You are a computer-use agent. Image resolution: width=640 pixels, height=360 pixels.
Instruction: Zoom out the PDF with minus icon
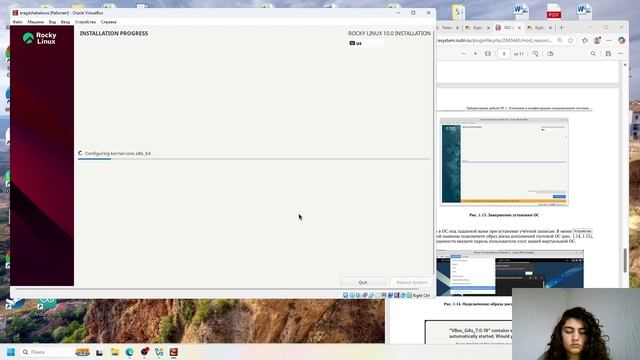pos(463,54)
